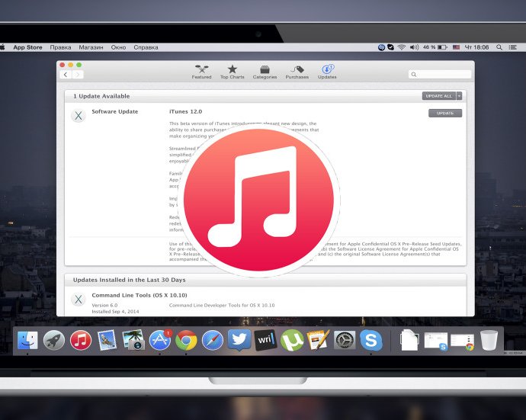This screenshot has width=526, height=420.
Task: Click the clock showing Чт 18:06
Action: pos(476,47)
